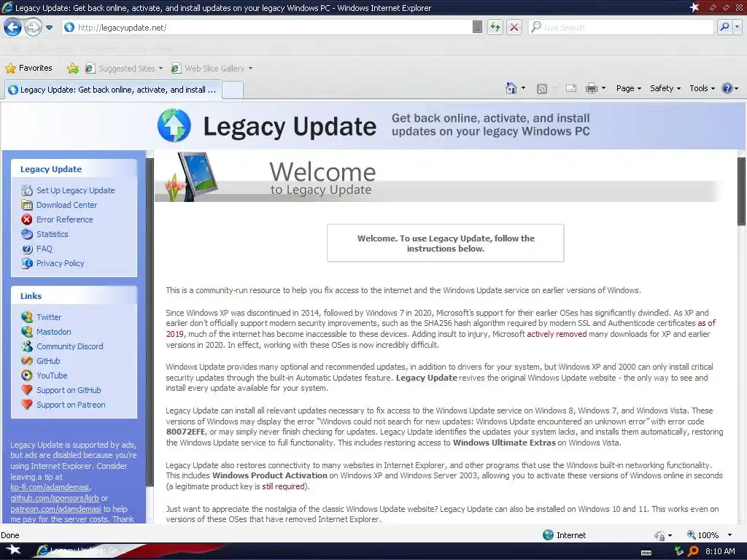Click the Twitter sidebar icon

(27, 317)
